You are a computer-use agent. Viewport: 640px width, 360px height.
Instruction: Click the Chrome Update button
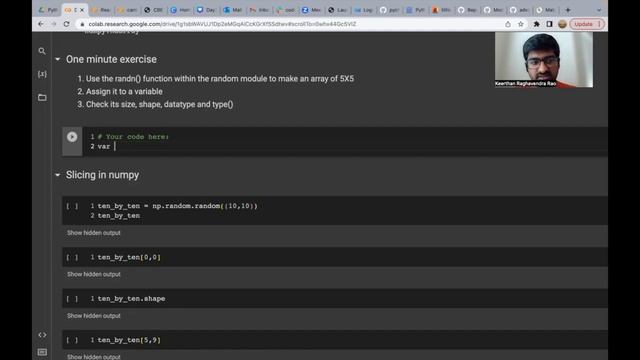point(587,24)
